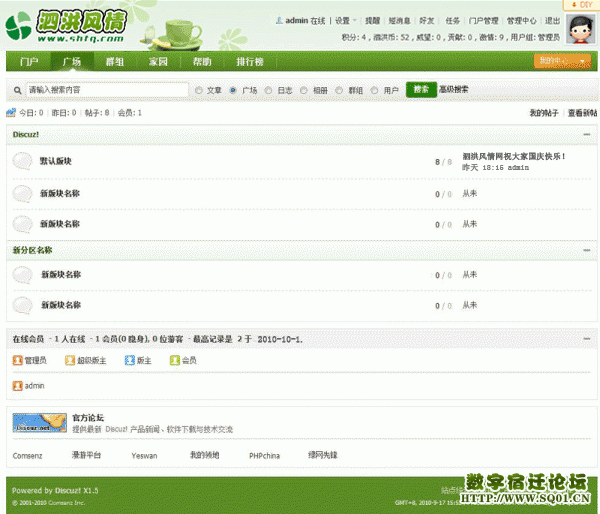Go to the 群组 nav tab
Viewport: 600px width, 514px height.
point(115,62)
